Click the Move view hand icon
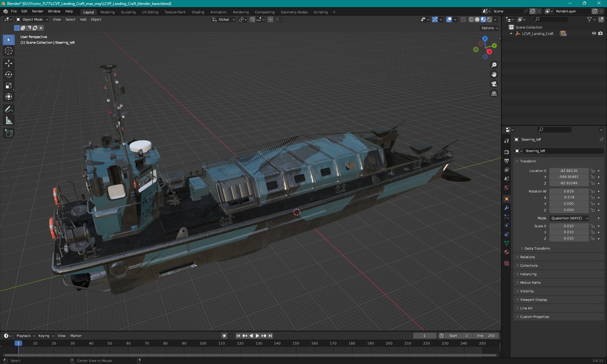This screenshot has height=364, width=607. point(494,74)
